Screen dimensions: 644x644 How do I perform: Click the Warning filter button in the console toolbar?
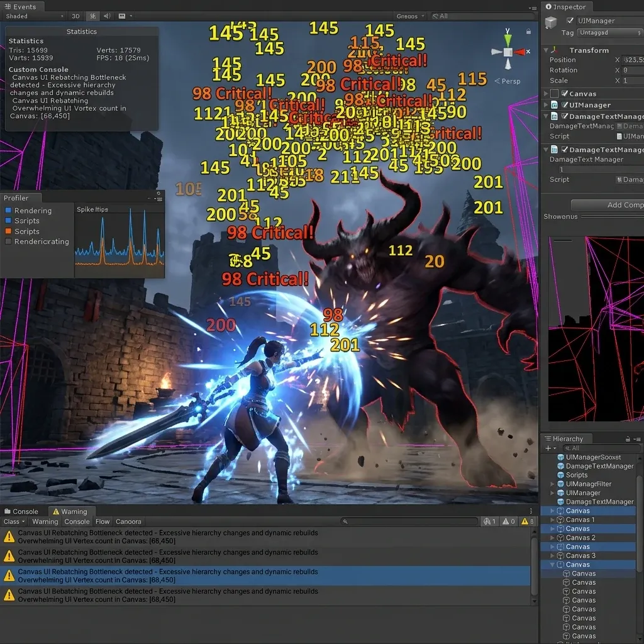[45, 521]
